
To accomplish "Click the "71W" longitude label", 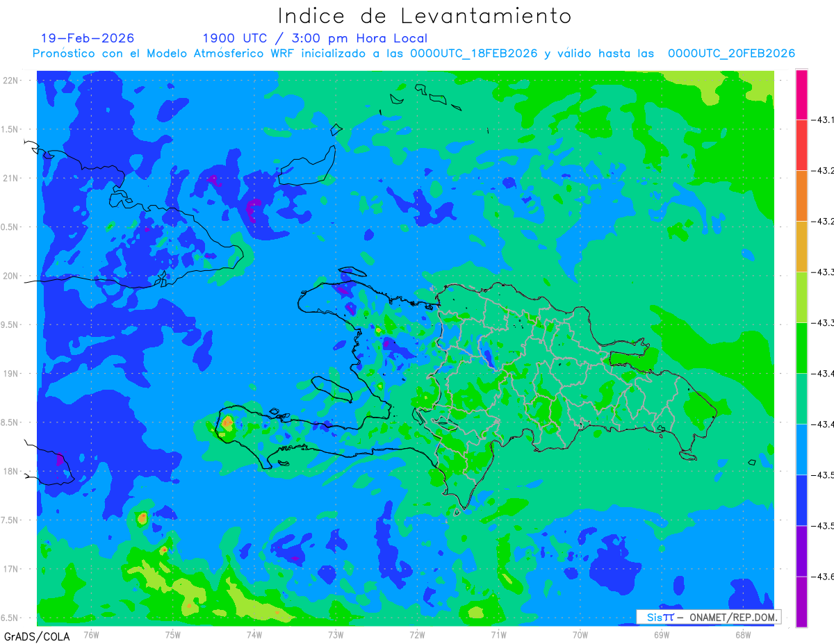I will click(498, 634).
